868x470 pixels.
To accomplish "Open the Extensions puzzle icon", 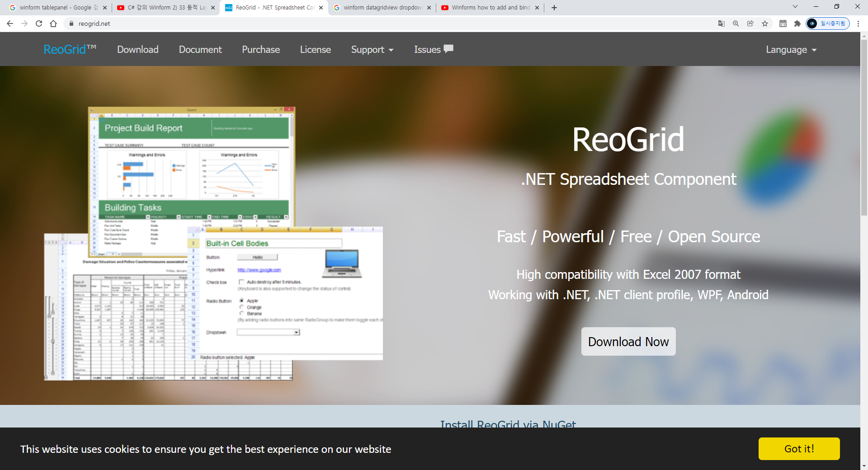I will [797, 23].
